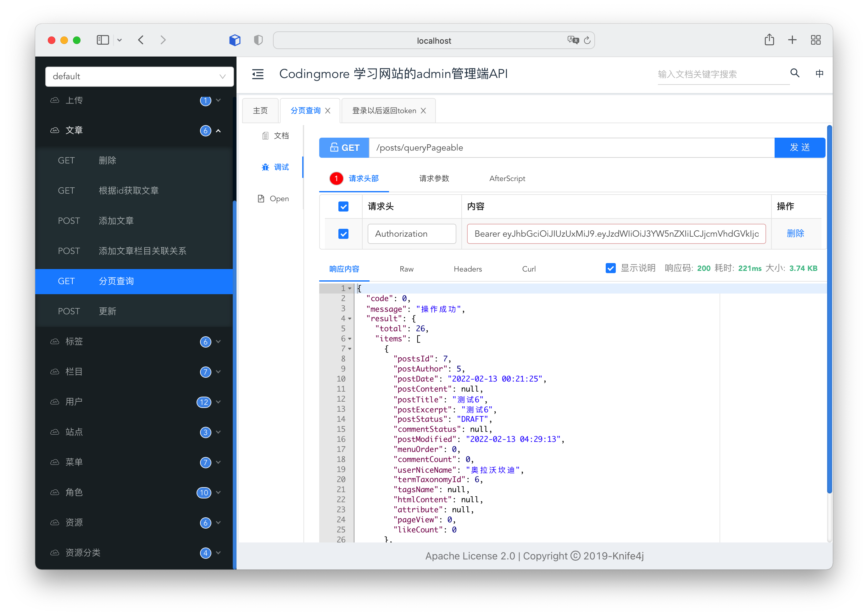
Task: Switch to the 主页 tab
Action: coord(260,111)
